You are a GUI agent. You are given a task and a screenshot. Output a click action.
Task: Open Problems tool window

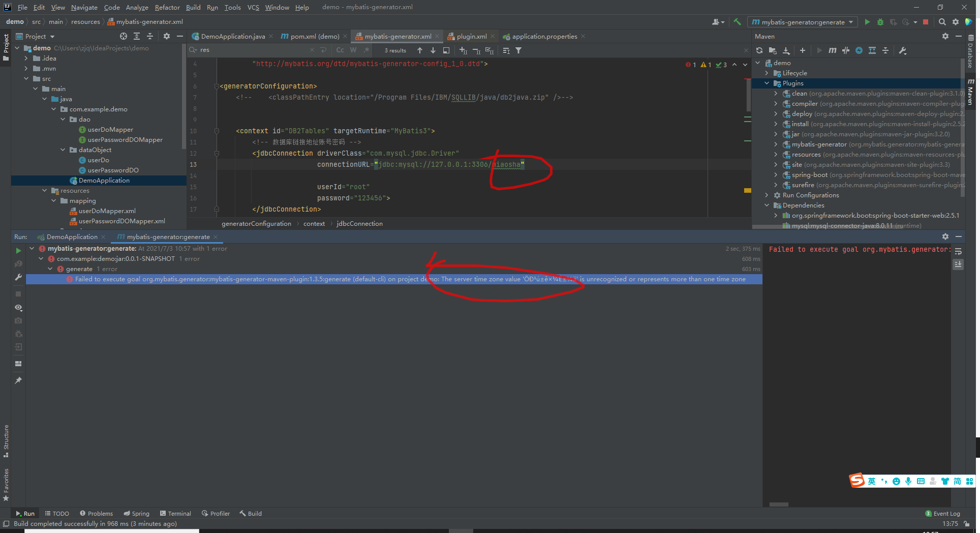pyautogui.click(x=96, y=514)
